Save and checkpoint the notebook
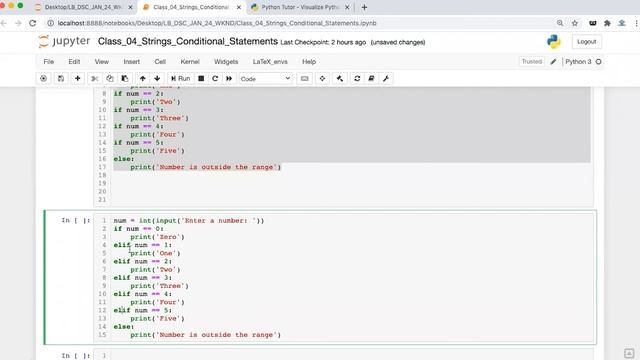Screen dimensions: 640x360 pos(61,78)
